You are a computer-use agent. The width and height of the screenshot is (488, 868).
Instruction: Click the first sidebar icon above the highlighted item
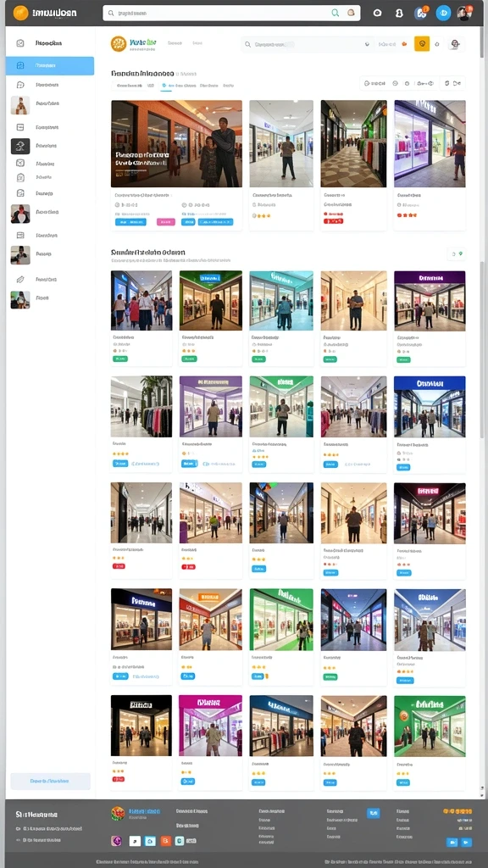click(x=20, y=43)
